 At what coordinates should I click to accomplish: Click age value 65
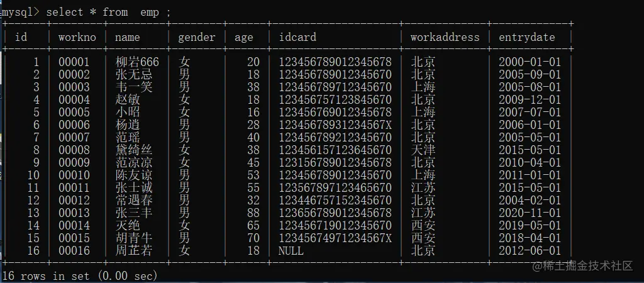(253, 226)
